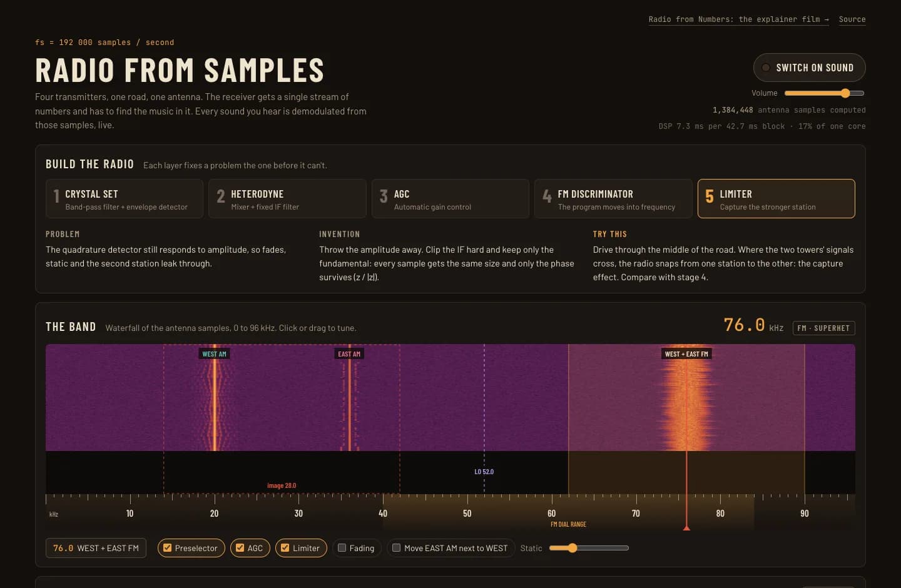Tune to the EAST AM station label

349,354
